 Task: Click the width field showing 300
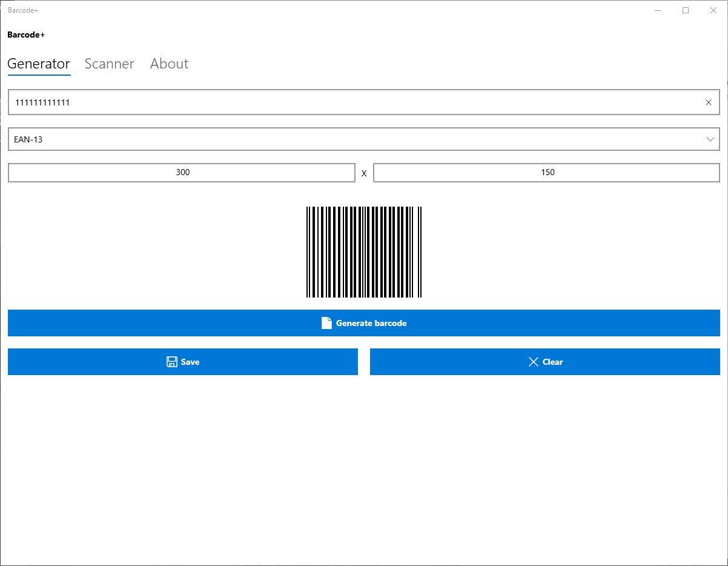(x=182, y=172)
